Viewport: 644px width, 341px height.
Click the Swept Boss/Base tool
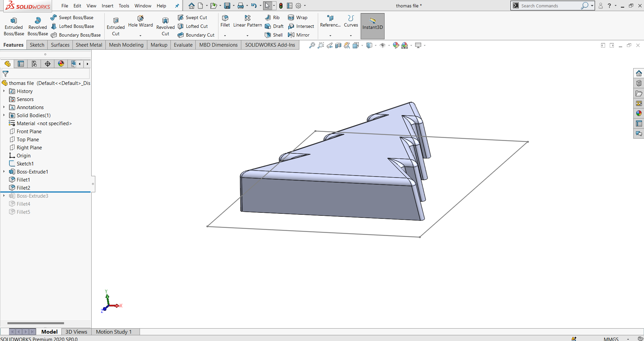coord(72,17)
